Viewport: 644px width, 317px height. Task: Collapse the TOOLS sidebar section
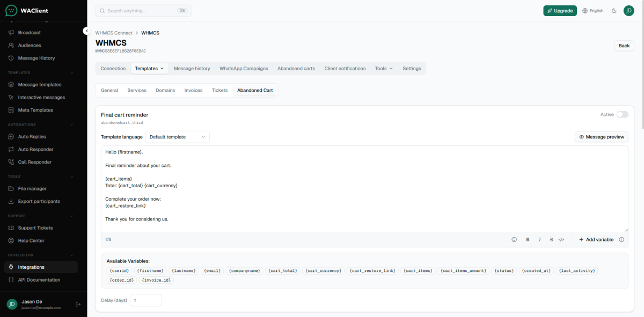point(72,176)
